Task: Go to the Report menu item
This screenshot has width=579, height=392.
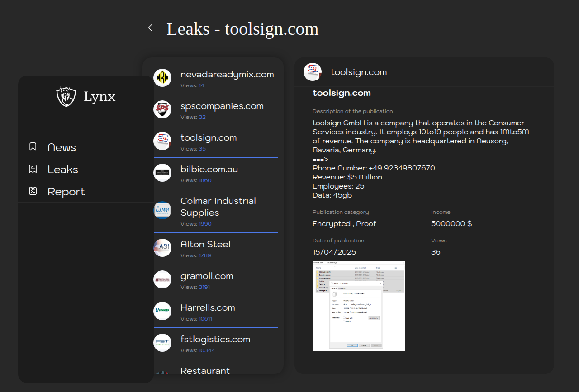Action: click(x=66, y=192)
